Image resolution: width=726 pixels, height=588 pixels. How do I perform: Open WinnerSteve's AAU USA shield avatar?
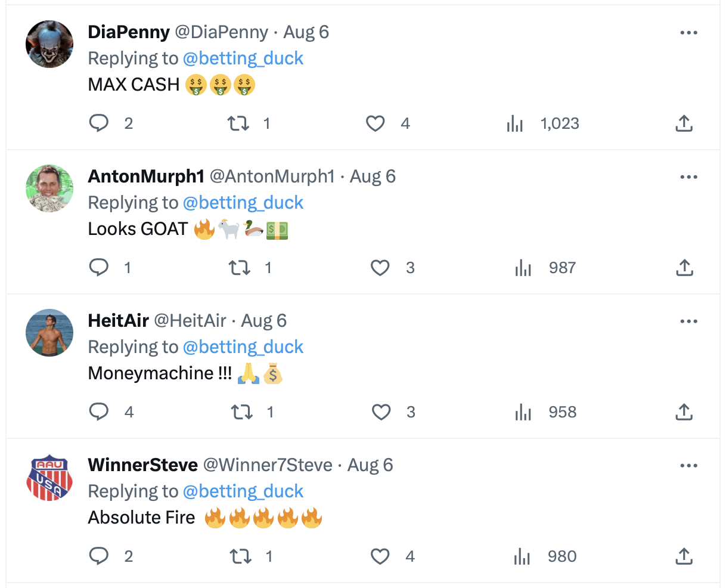[49, 477]
